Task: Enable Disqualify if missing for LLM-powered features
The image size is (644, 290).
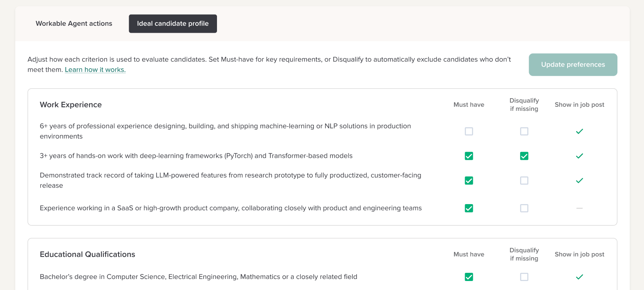Action: [x=524, y=180]
